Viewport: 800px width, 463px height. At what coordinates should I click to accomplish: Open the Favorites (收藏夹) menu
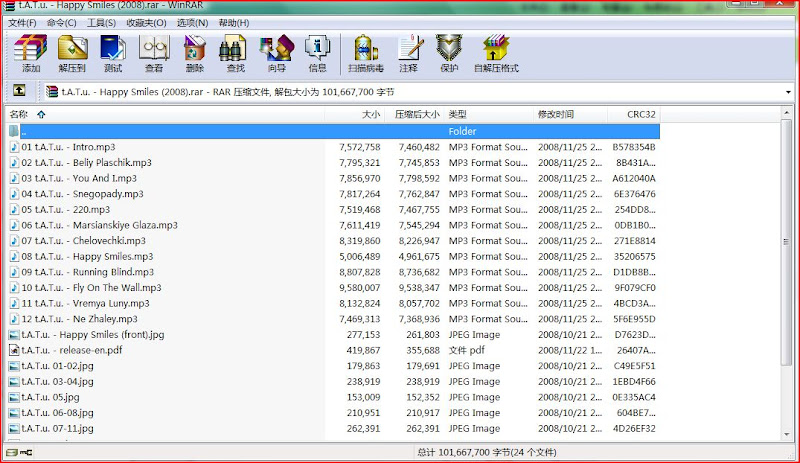click(x=146, y=23)
